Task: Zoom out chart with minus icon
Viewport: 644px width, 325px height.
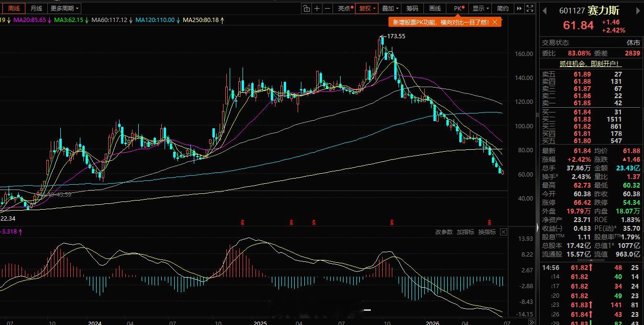Action: point(328,8)
